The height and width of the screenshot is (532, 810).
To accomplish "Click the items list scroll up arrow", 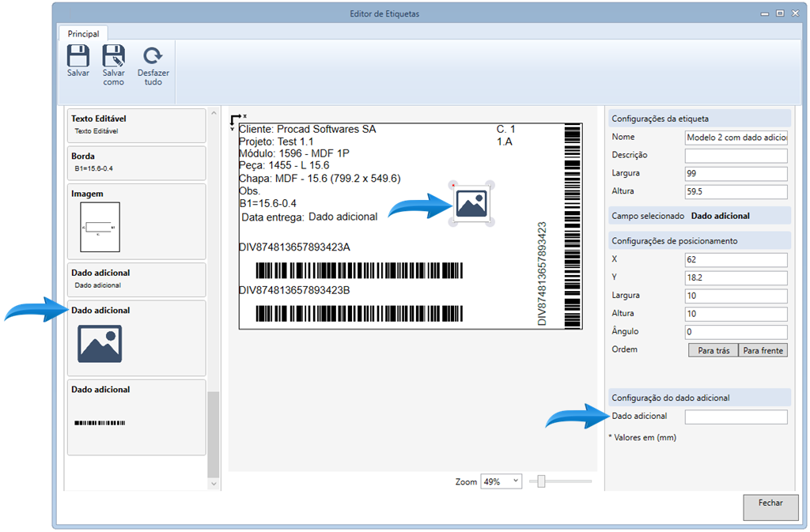I will (x=214, y=112).
